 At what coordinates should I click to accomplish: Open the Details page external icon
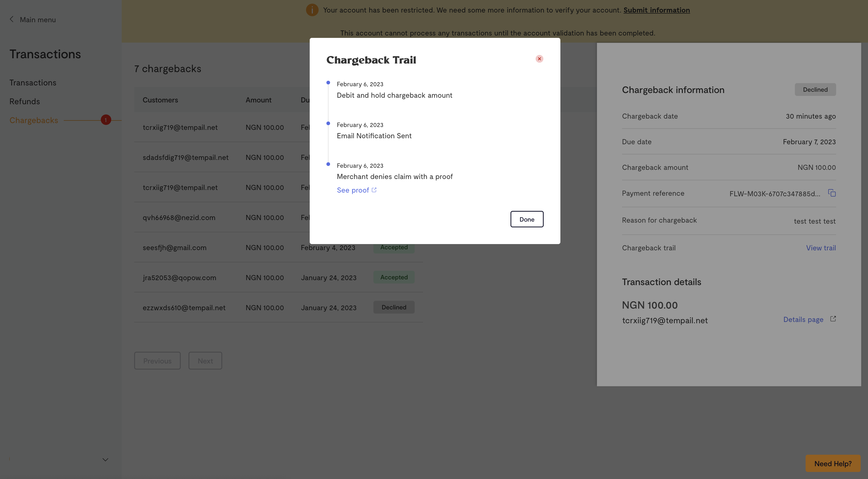[833, 319]
